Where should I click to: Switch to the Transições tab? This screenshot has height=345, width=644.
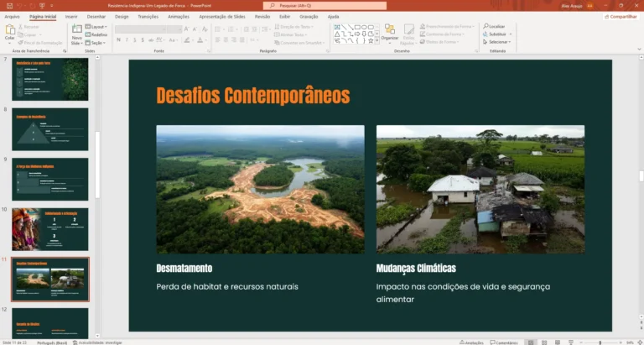pos(148,17)
